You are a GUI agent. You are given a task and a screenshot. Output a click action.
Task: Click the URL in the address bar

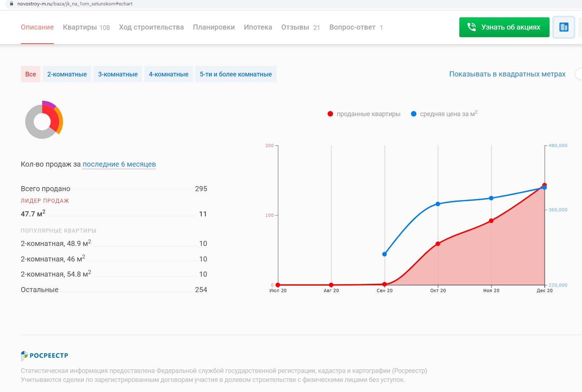click(x=75, y=4)
